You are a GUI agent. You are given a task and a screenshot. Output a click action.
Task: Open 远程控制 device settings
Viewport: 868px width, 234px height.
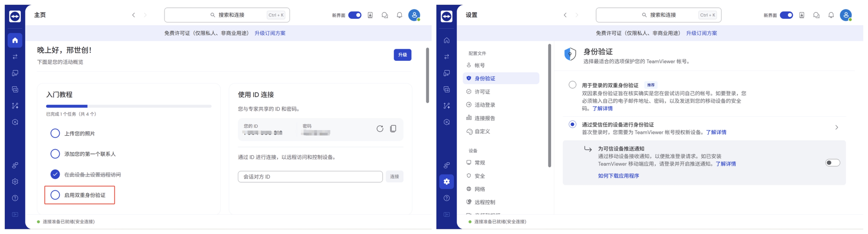501,202
